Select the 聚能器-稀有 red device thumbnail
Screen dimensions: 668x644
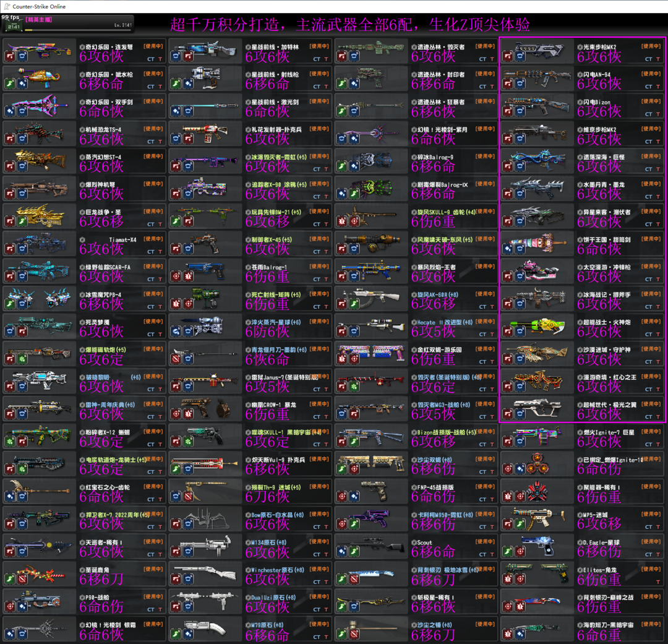(x=537, y=491)
